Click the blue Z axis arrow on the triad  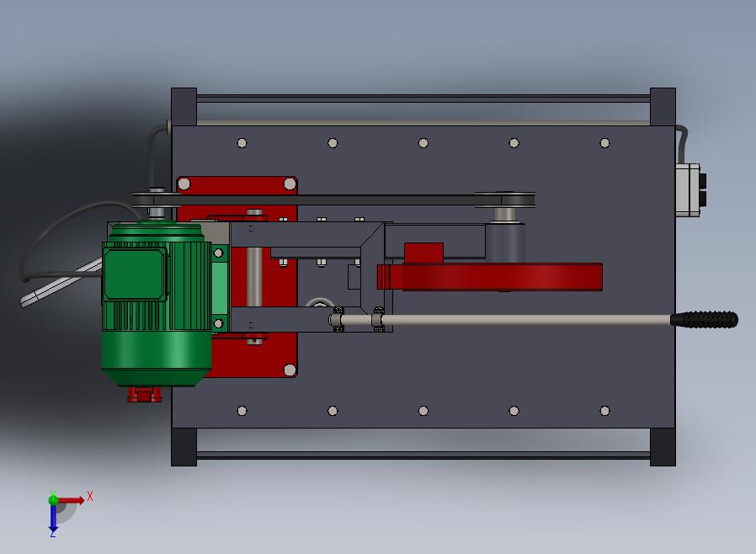53,519
